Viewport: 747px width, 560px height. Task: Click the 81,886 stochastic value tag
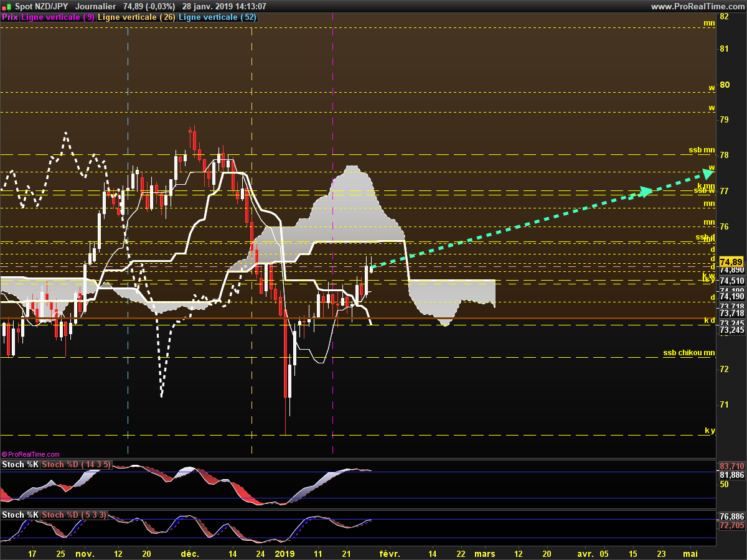731,475
